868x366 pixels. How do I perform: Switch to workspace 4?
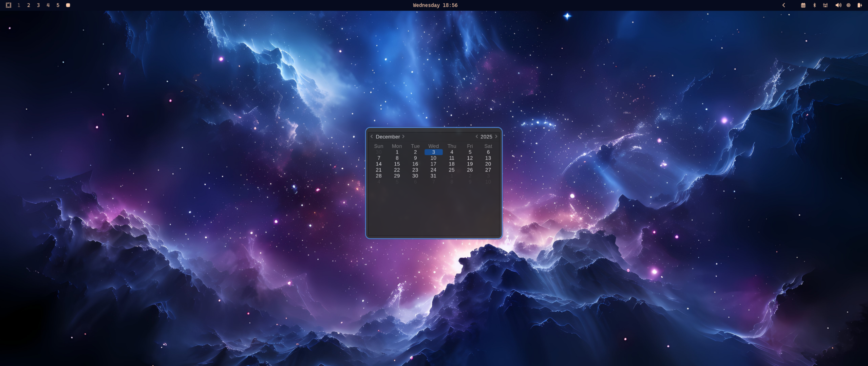point(48,5)
